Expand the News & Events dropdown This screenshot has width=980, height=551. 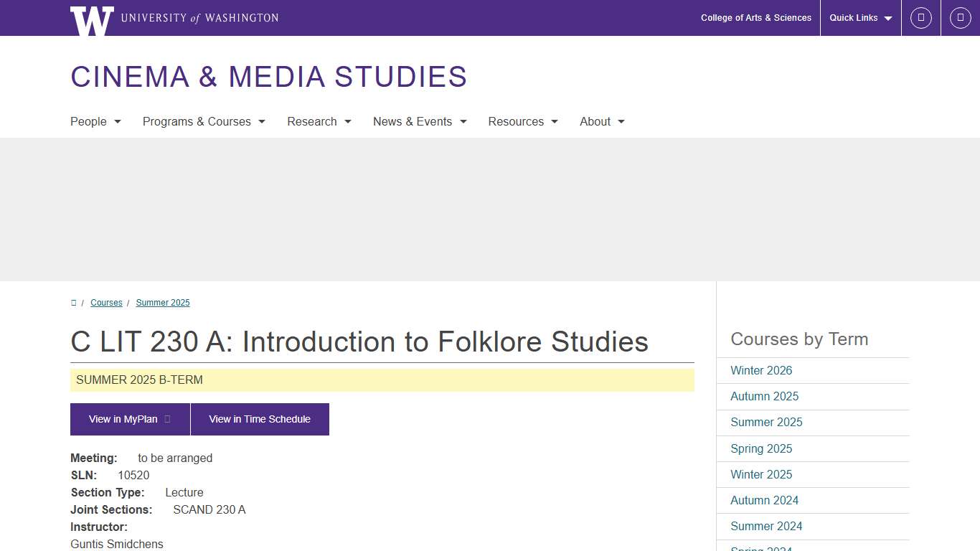420,121
